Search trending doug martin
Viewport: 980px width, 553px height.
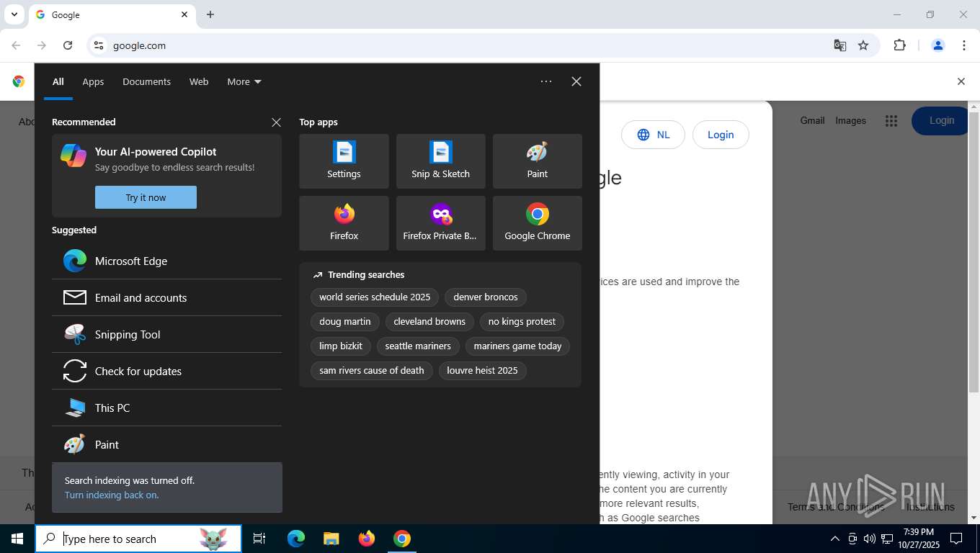[344, 321]
